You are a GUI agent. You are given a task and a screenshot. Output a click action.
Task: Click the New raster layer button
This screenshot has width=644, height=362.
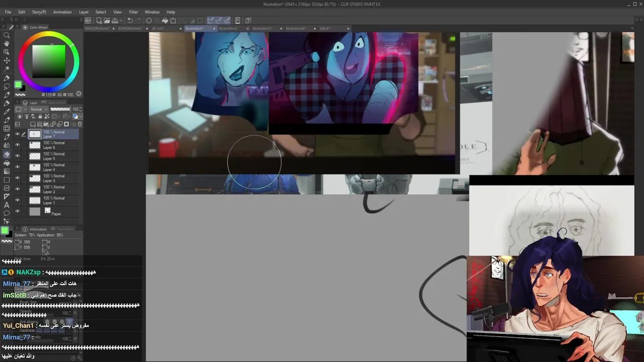[x=33, y=124]
